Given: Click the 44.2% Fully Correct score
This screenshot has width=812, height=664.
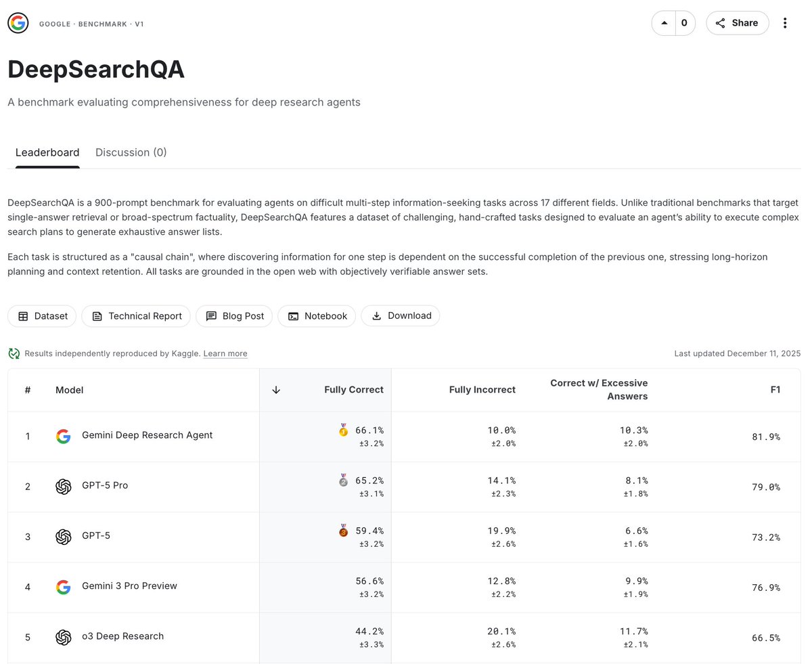Looking at the screenshot, I should 369,631.
